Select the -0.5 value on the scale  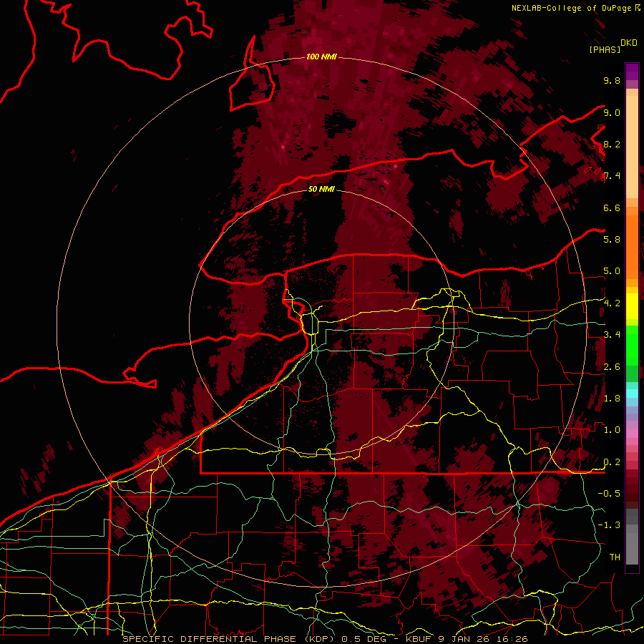[609, 493]
